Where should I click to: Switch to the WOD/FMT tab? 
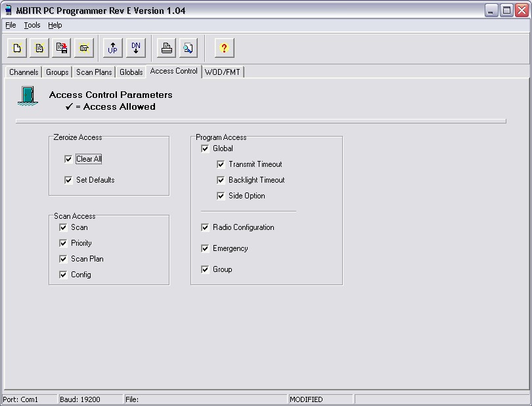point(223,72)
